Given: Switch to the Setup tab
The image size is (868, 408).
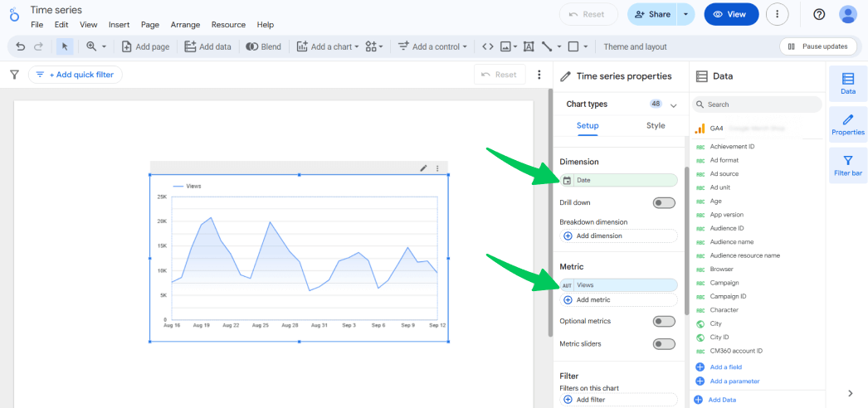Looking at the screenshot, I should point(588,125).
